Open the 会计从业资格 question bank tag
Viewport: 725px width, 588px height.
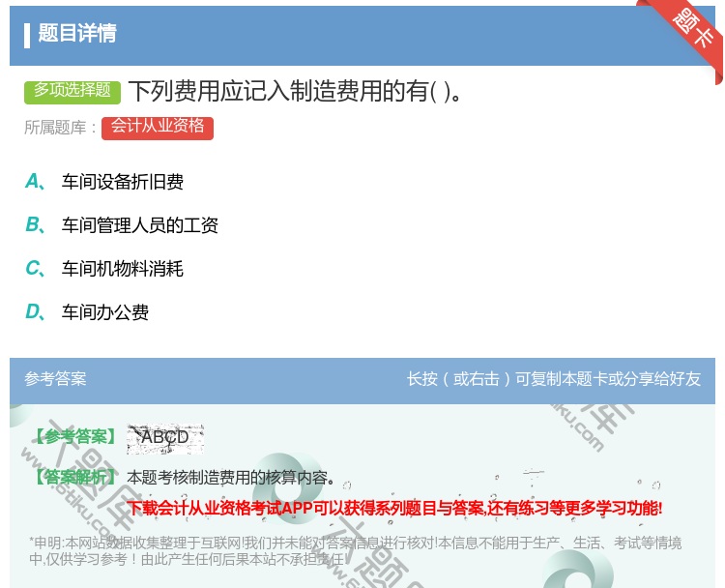point(158,128)
